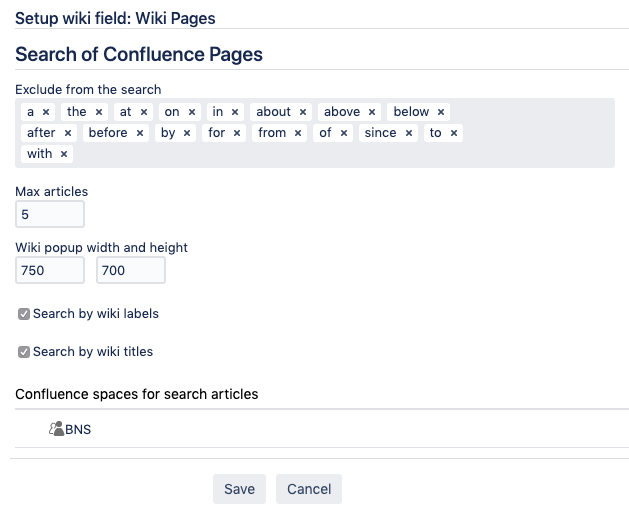Cancel the wiki field setup
Screen dimensions: 629x515
point(309,489)
